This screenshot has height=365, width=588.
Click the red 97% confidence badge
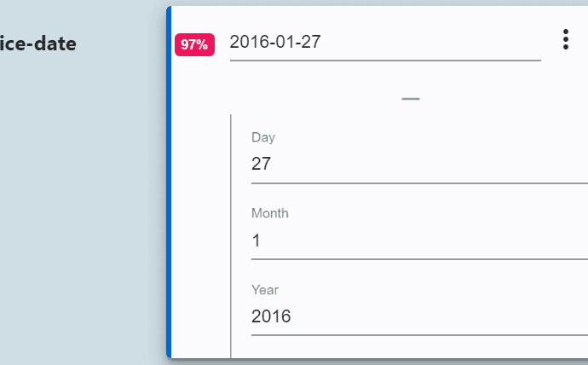pos(194,44)
